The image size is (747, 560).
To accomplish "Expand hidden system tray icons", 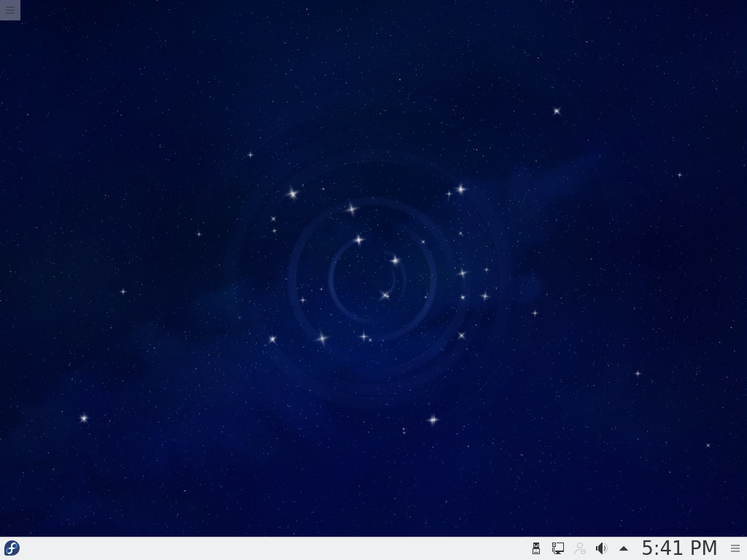I will pyautogui.click(x=624, y=548).
